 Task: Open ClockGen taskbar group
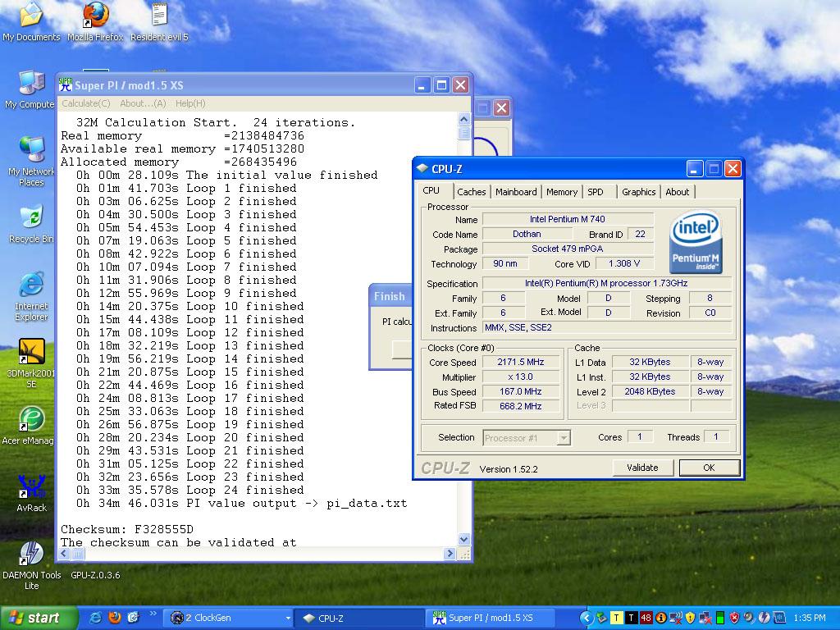tap(231, 618)
